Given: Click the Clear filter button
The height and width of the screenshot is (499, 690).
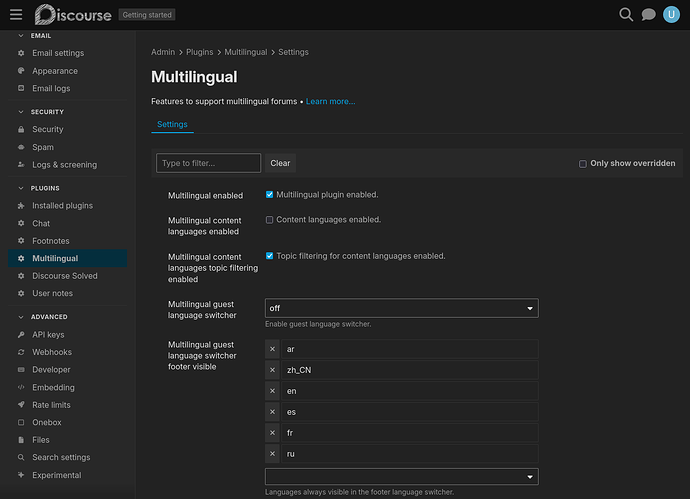Looking at the screenshot, I should [x=280, y=163].
